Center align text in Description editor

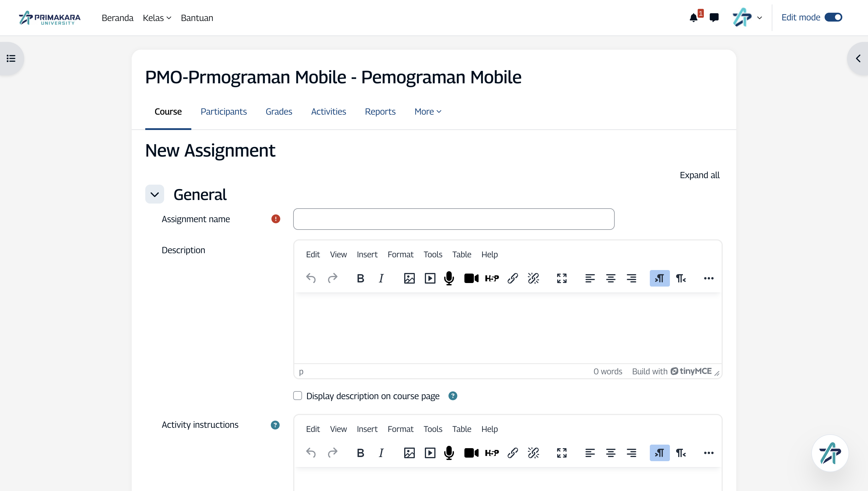[611, 278]
